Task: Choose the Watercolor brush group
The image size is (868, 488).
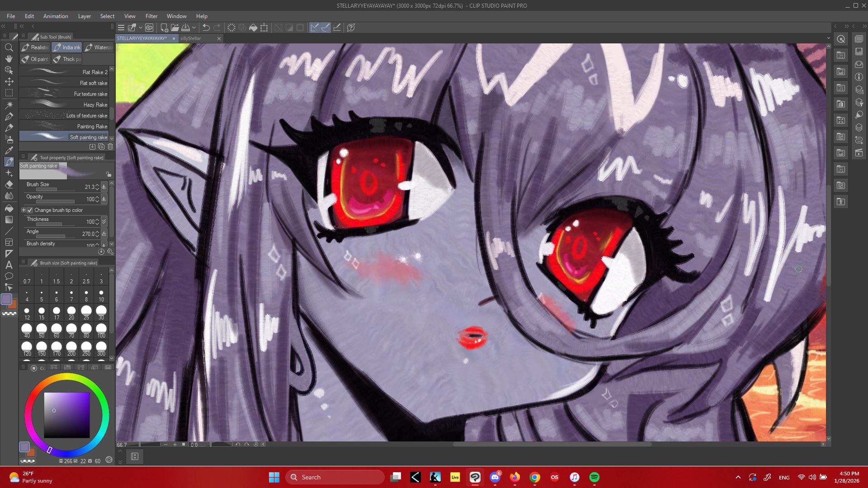Action: pyautogui.click(x=99, y=47)
